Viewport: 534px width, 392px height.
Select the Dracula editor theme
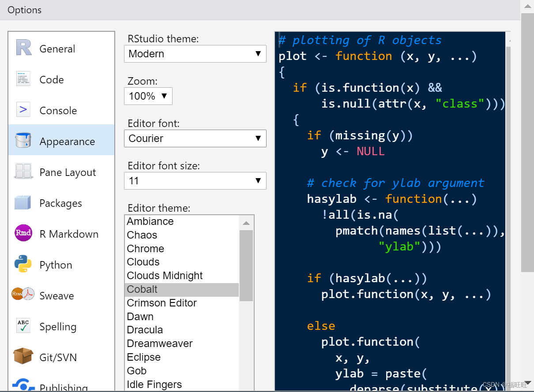point(182,330)
